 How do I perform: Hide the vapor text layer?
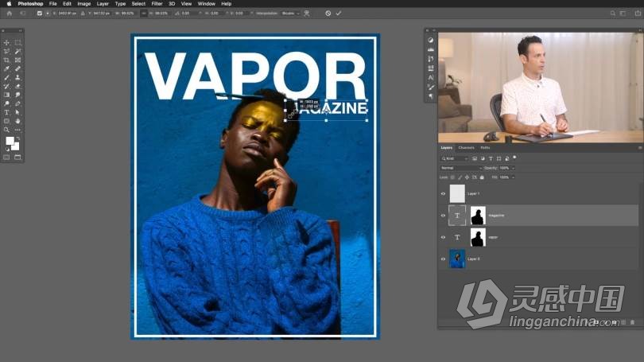[444, 237]
